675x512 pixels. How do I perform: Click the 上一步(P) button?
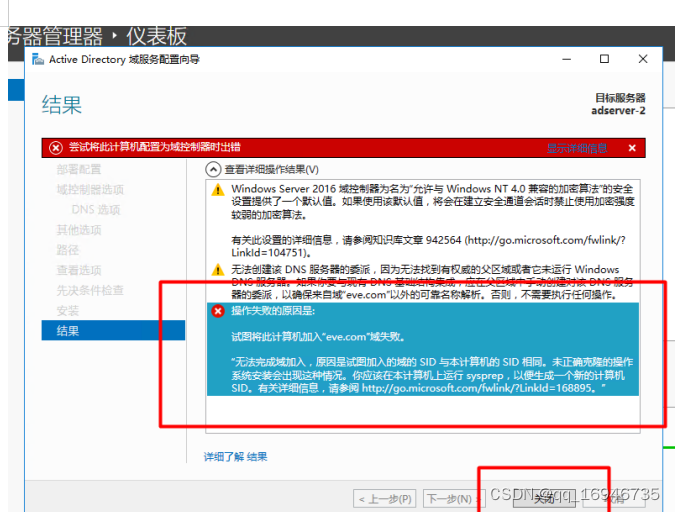(x=385, y=499)
